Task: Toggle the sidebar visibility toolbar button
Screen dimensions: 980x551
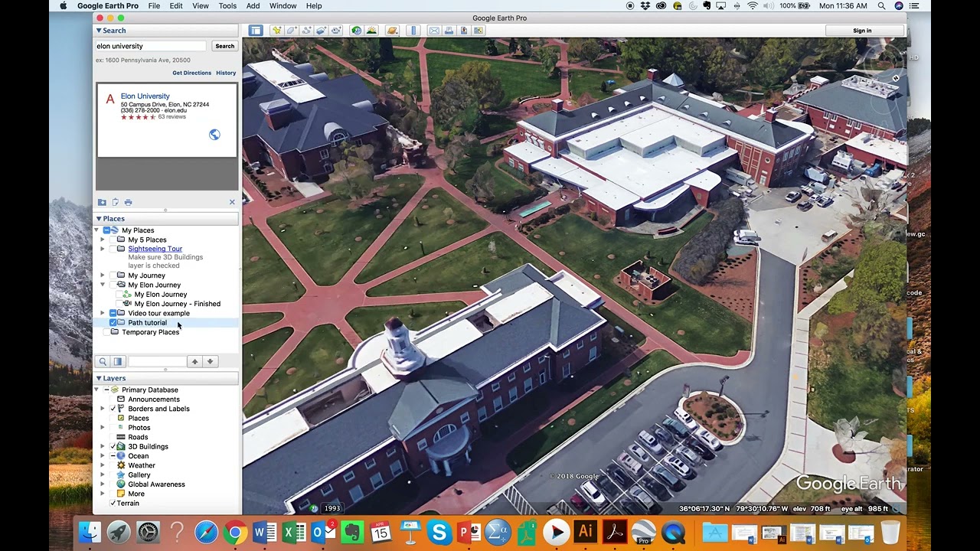Action: 256,31
